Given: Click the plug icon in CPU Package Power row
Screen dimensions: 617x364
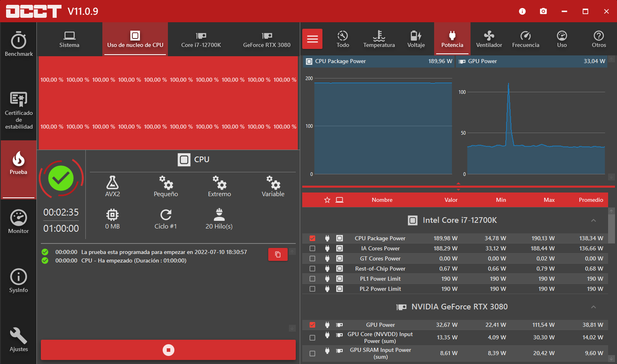Looking at the screenshot, I should [327, 238].
